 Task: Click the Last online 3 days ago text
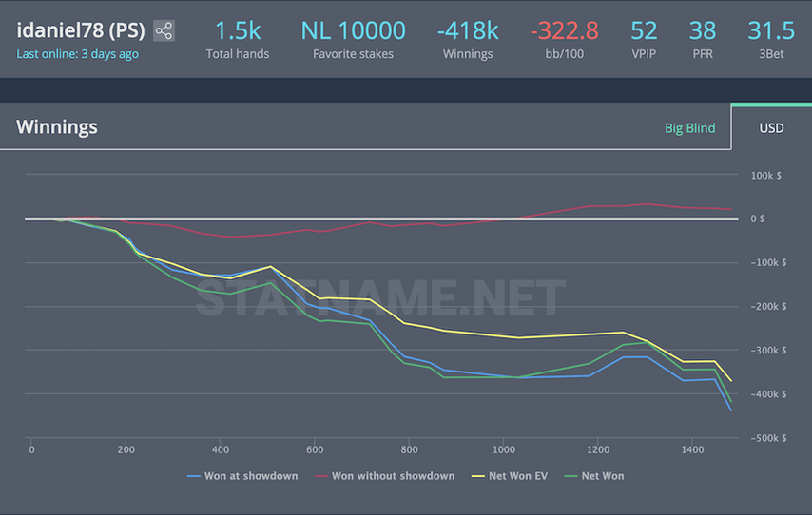point(77,54)
